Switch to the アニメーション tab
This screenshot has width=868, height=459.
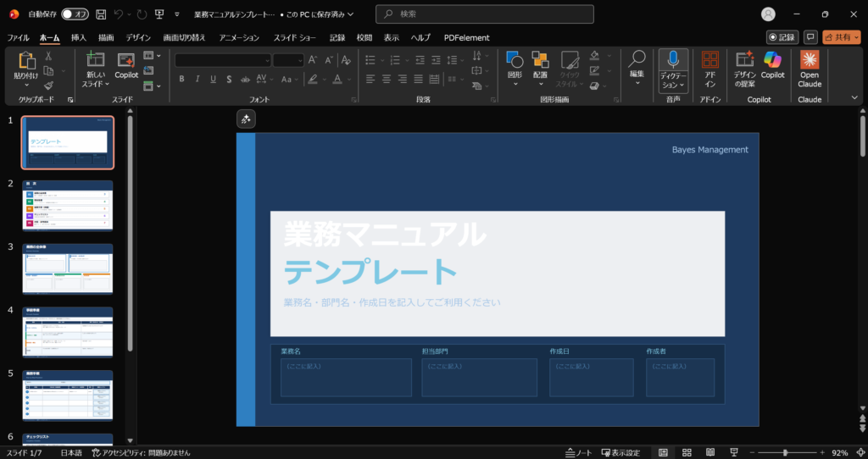239,37
